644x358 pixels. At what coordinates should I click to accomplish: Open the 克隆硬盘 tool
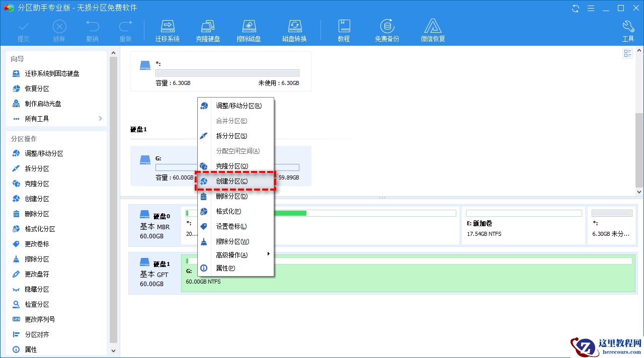(x=208, y=29)
